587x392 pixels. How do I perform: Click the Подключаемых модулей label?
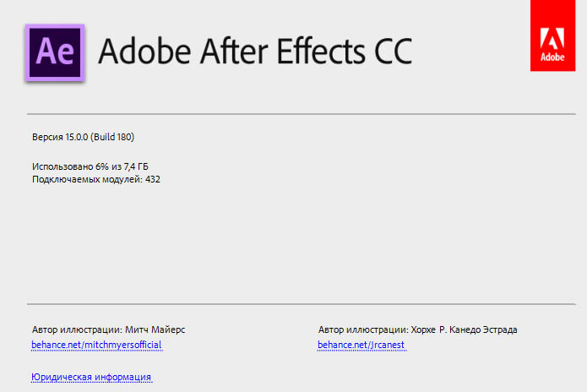pyautogui.click(x=86, y=179)
